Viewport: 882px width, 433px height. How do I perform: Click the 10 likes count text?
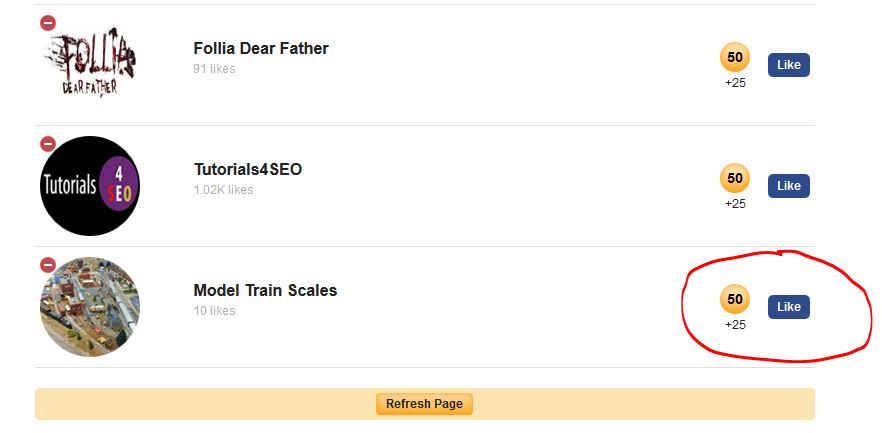tap(214, 310)
